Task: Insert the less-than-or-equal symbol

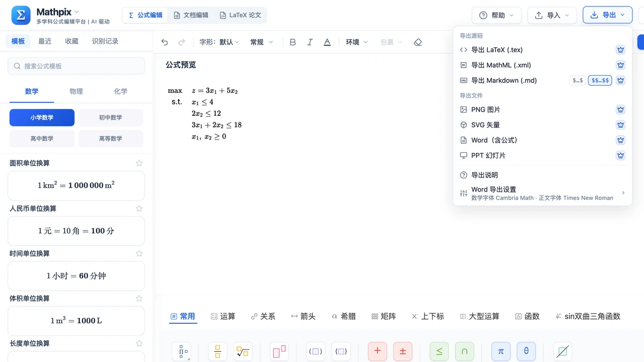Action: pyautogui.click(x=439, y=352)
